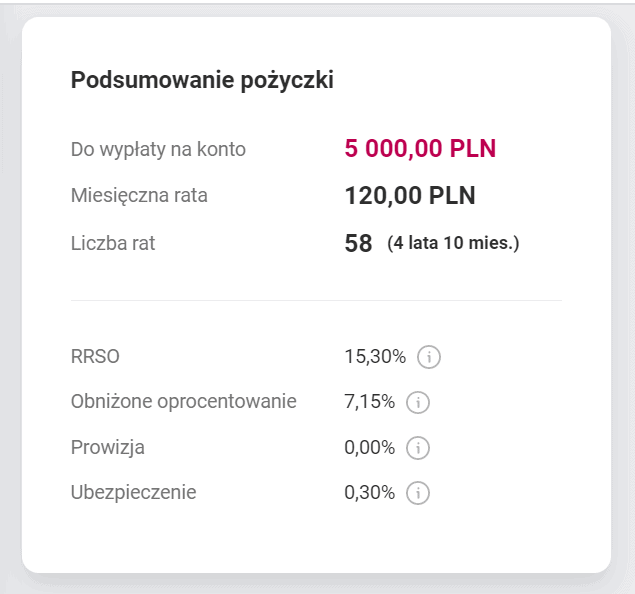The height and width of the screenshot is (594, 635).
Task: Select the Liczba rat label
Action: click(x=113, y=242)
